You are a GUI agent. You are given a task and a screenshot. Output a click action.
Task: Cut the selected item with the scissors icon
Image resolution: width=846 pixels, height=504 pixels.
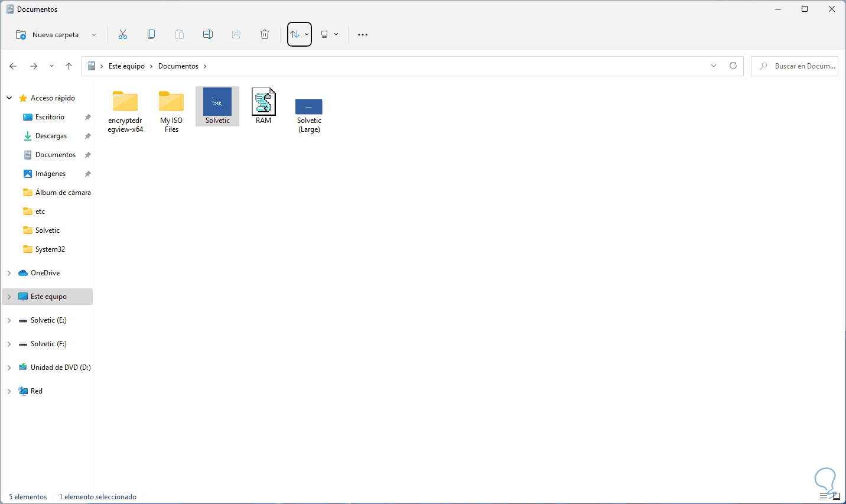(123, 34)
